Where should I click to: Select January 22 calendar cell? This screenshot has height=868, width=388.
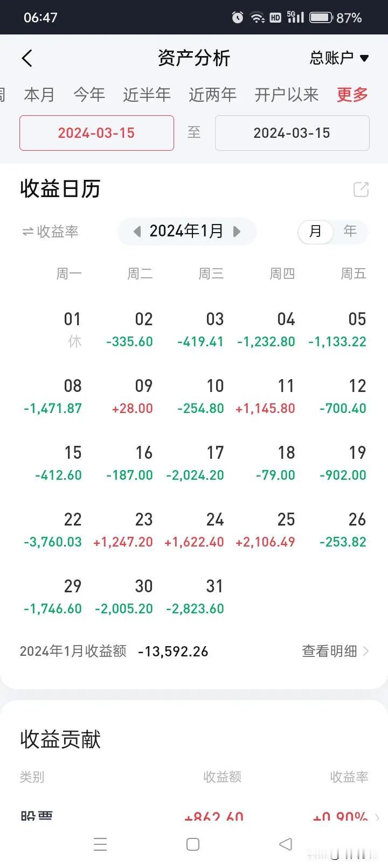tap(53, 530)
